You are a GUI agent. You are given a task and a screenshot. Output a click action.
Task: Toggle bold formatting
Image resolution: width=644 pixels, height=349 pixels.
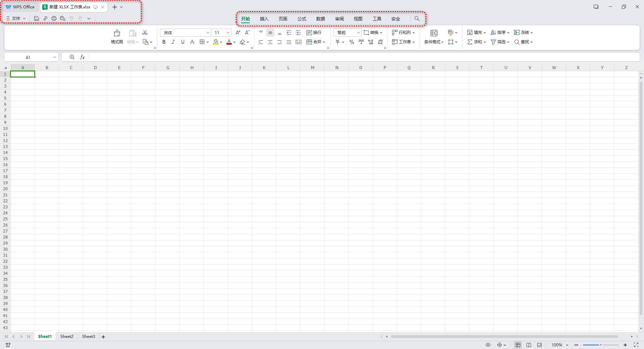164,42
